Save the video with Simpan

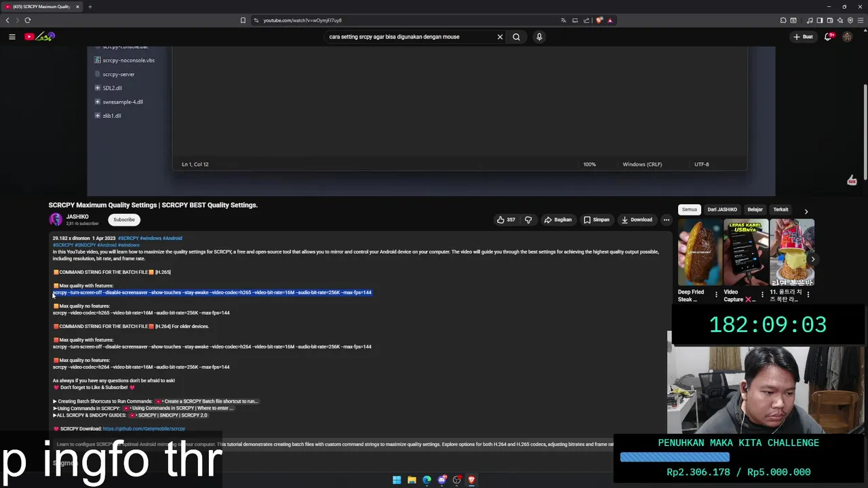pos(596,220)
